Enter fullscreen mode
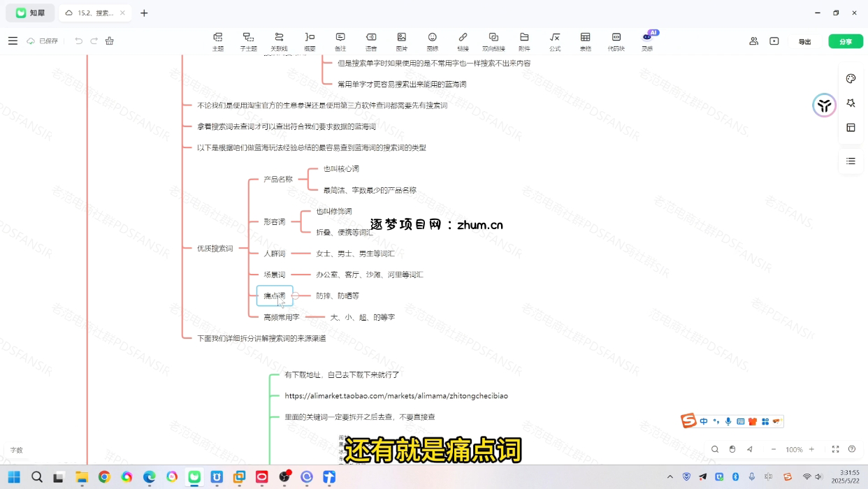868x489 pixels. point(835,449)
